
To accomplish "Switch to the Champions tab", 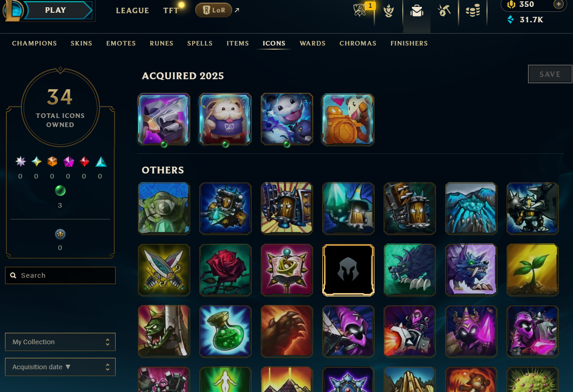I will click(x=35, y=43).
